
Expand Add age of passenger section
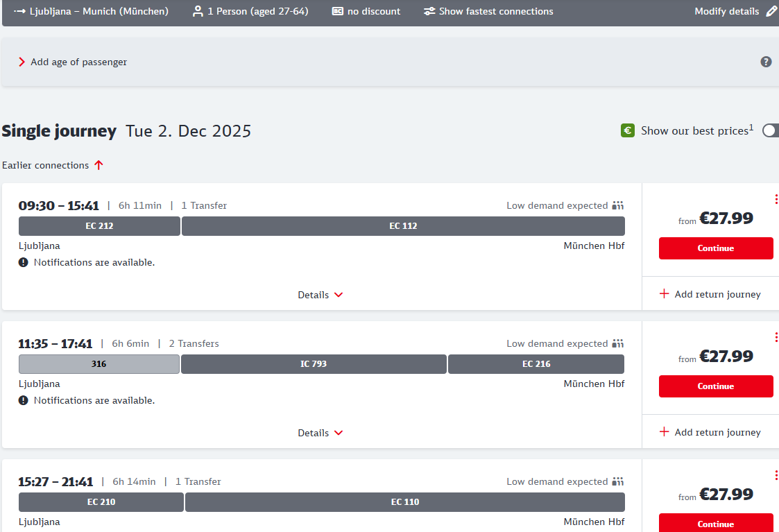73,62
